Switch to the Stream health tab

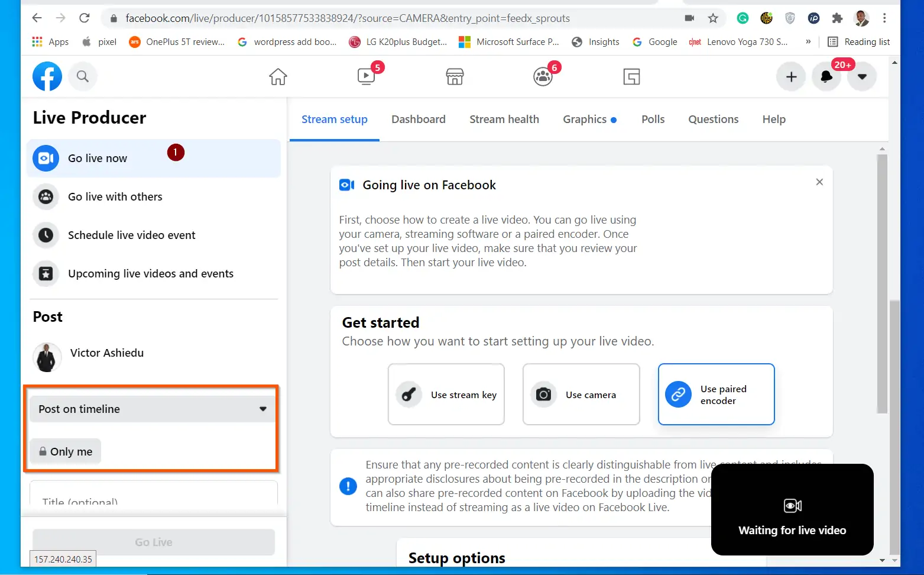[x=504, y=119]
